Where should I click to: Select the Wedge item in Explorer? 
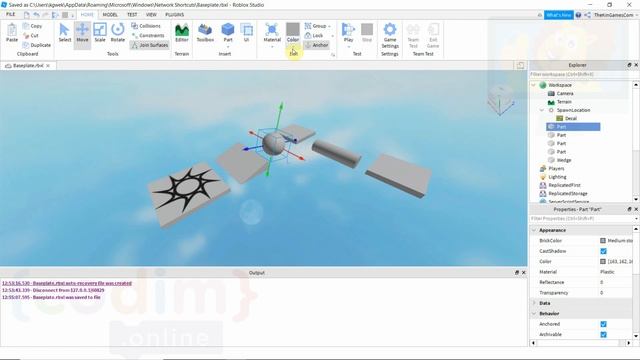click(564, 160)
